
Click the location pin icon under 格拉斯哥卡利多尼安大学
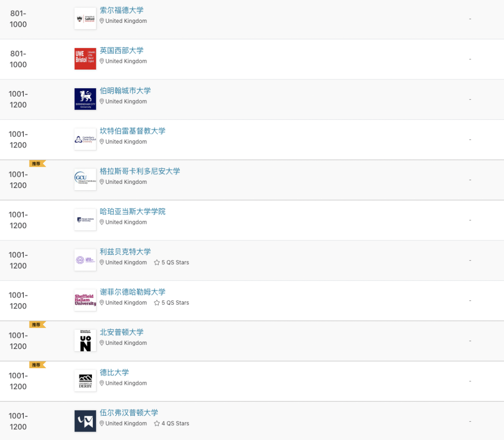(102, 182)
